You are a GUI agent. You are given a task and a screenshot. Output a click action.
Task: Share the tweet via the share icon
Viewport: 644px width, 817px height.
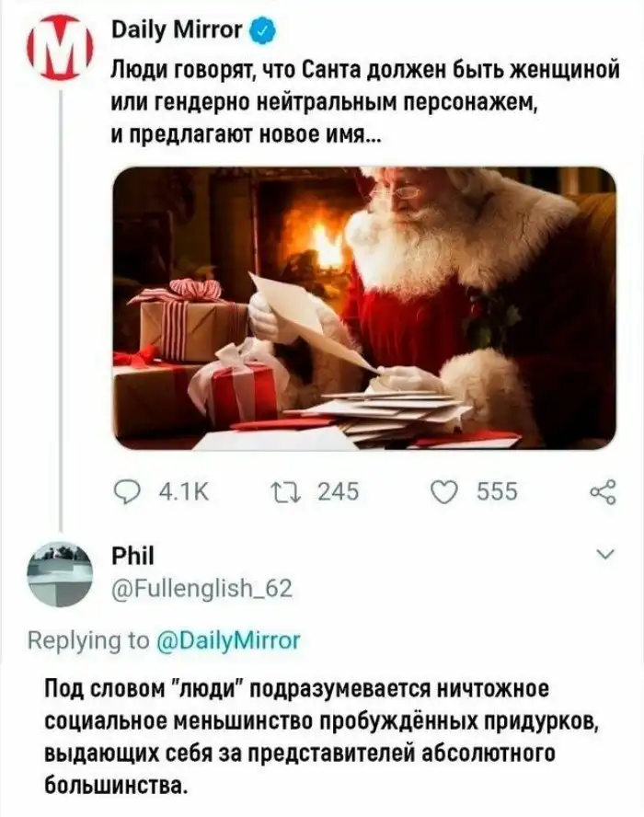pos(604,492)
